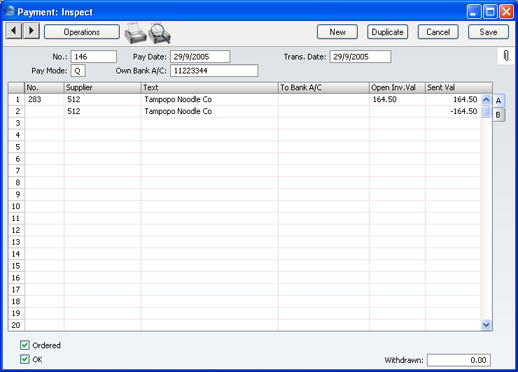The width and height of the screenshot is (518, 372).
Task: Select invoice number 283 in row 1
Action: [x=44, y=99]
